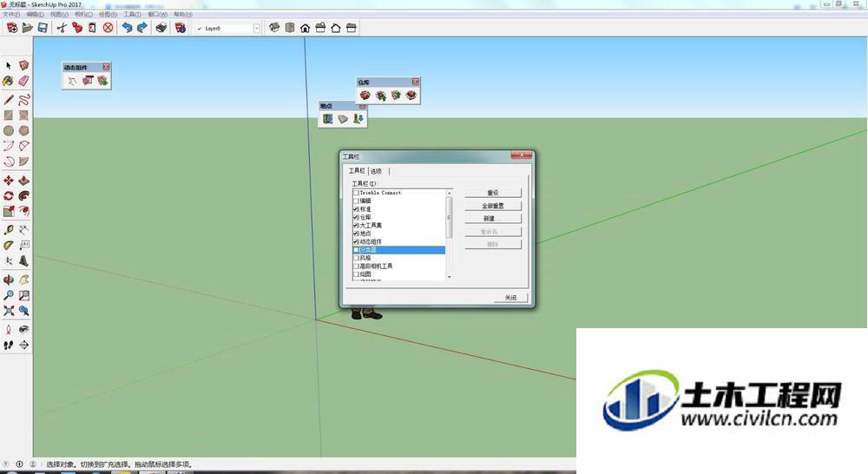This screenshot has width=868, height=474.
Task: Check the highlighted 分类器 checkbox
Action: (356, 250)
